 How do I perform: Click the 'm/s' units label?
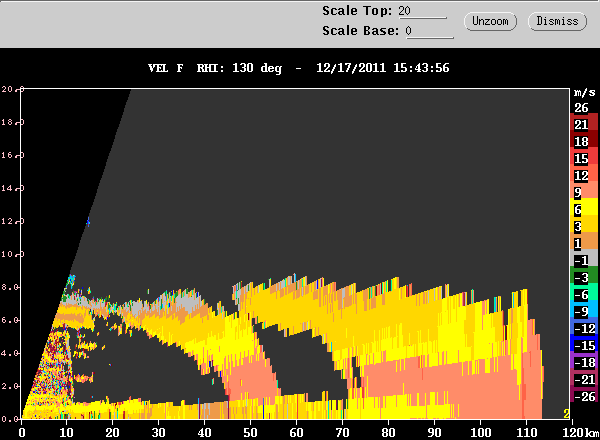coord(584,92)
